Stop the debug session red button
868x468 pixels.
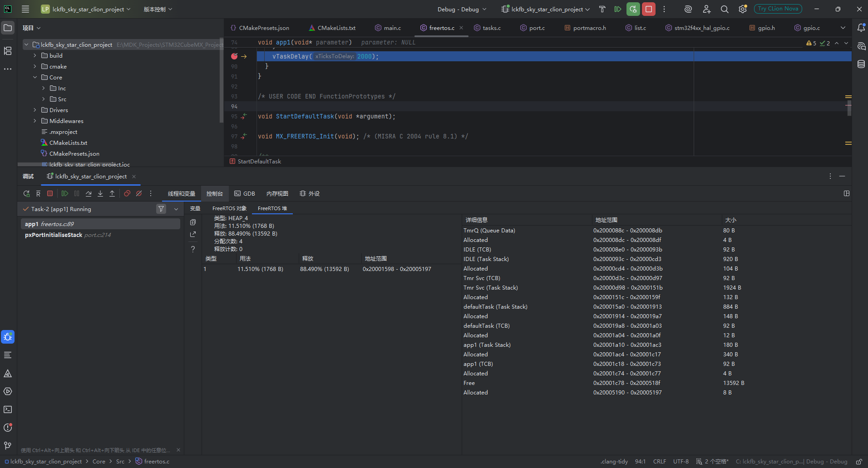pyautogui.click(x=649, y=9)
